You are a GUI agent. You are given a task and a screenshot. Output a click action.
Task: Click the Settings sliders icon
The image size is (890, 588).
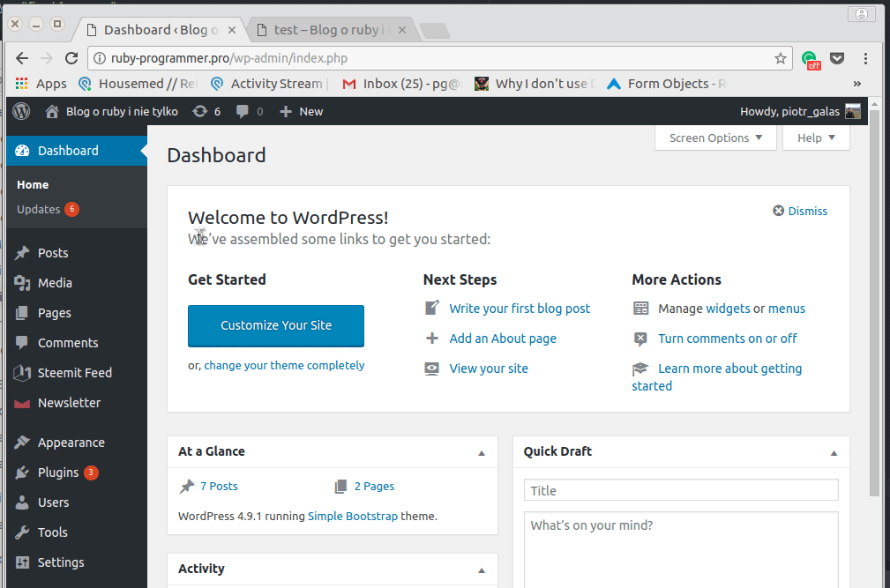pos(22,562)
